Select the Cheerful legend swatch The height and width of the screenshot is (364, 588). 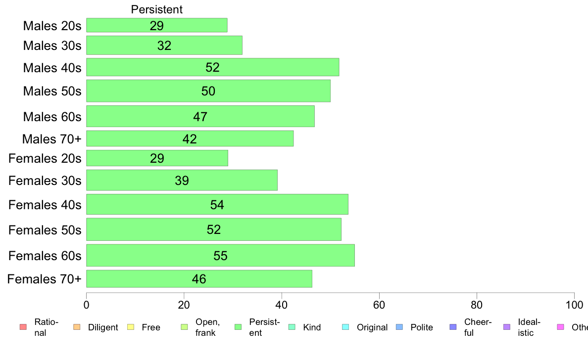(453, 327)
